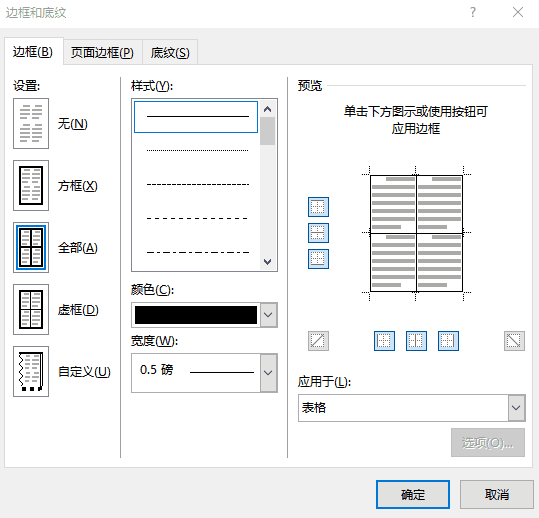539x518 pixels.
Task: Select the dotted line style
Action: [x=197, y=150]
